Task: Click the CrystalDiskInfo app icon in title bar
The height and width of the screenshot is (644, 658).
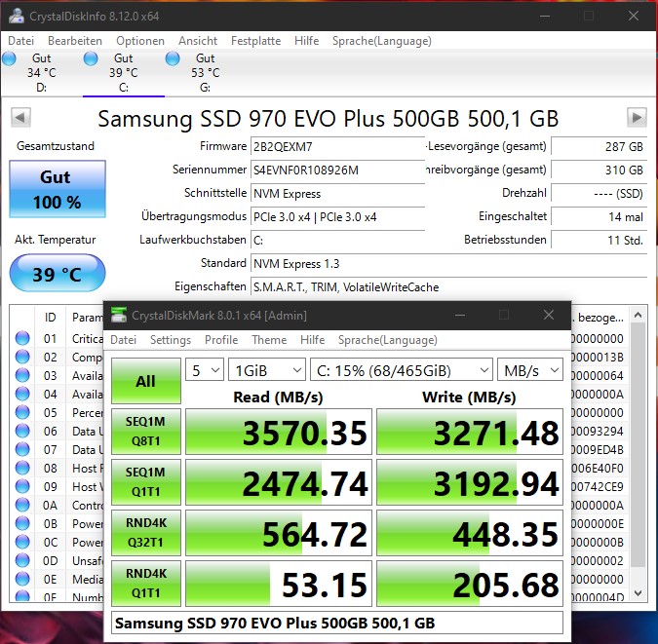Action: [17, 16]
